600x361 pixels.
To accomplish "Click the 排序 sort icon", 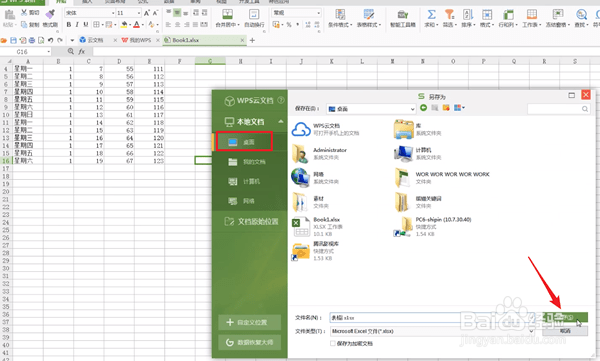I will [468, 15].
